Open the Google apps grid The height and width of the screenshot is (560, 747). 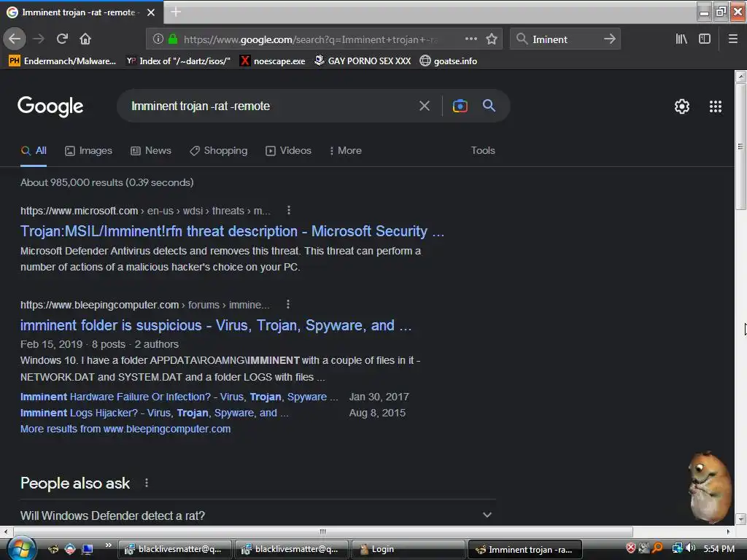coord(716,106)
